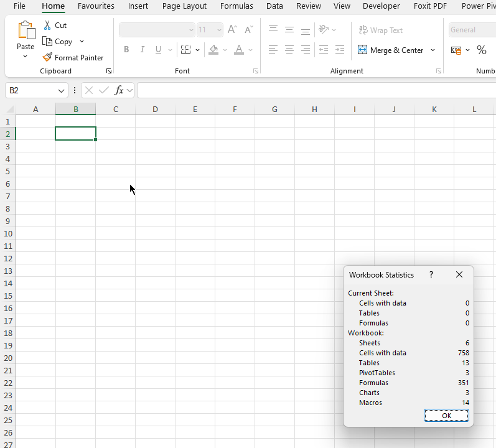Viewport: 496px width, 448px height.
Task: Open the Formulas ribbon tab
Action: [236, 6]
